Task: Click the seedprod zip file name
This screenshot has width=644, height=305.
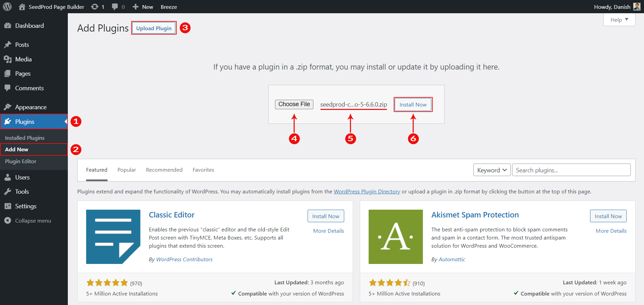Action: [x=353, y=104]
